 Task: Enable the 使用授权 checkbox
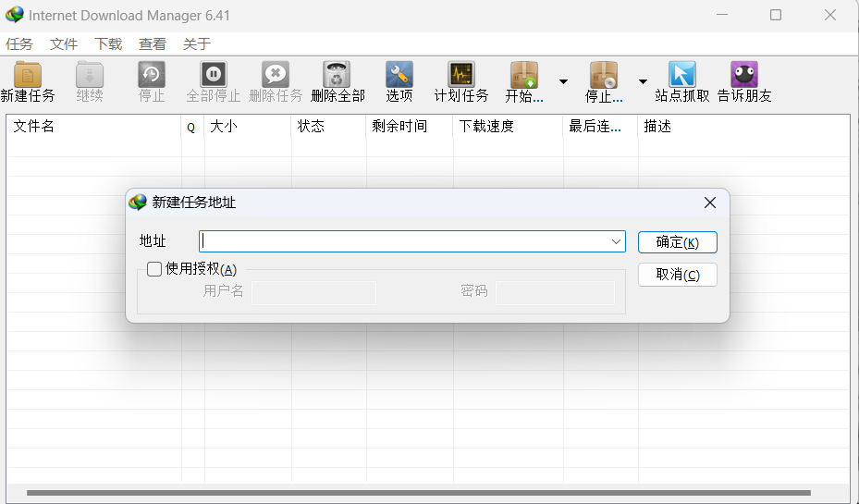[x=154, y=269]
